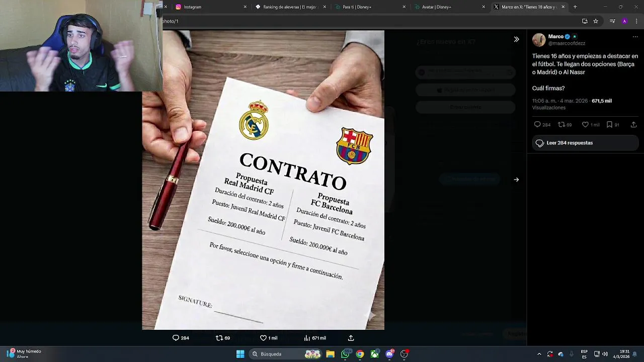
Task: Open the three-dot menu on Marco's tweet
Action: [635, 37]
